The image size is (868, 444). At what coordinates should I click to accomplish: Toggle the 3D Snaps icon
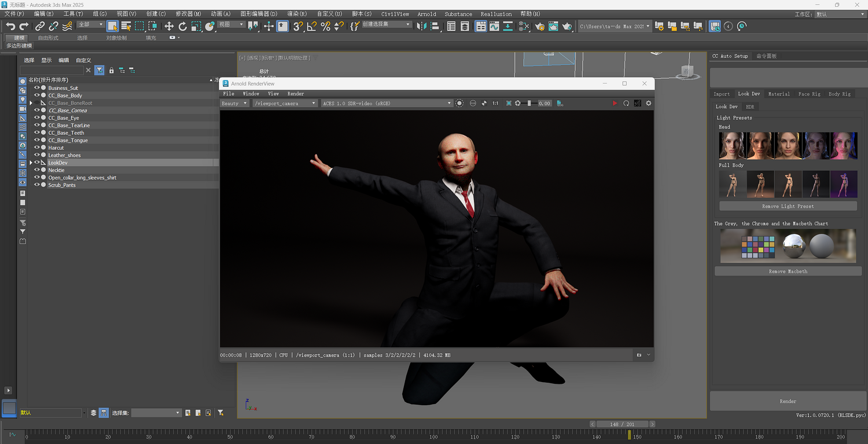(x=298, y=26)
